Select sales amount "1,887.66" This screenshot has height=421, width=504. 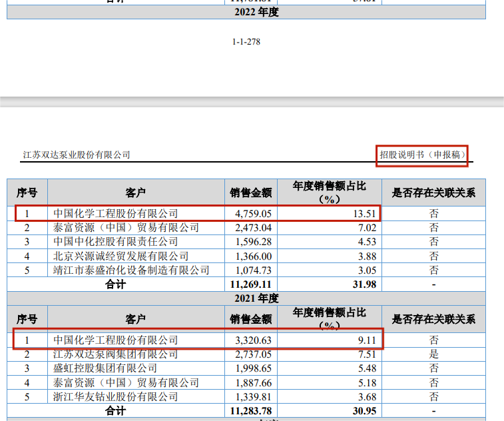coord(253,383)
